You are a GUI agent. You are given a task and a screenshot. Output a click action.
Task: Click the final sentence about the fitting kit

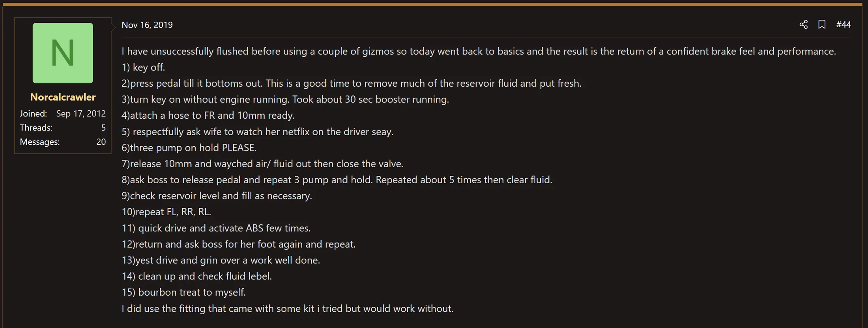coord(288,309)
